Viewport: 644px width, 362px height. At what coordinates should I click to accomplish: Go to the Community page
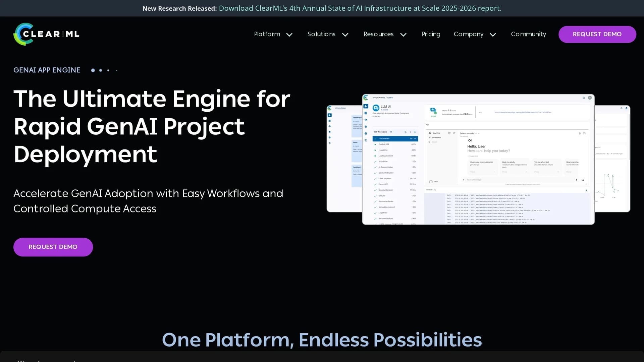(528, 34)
